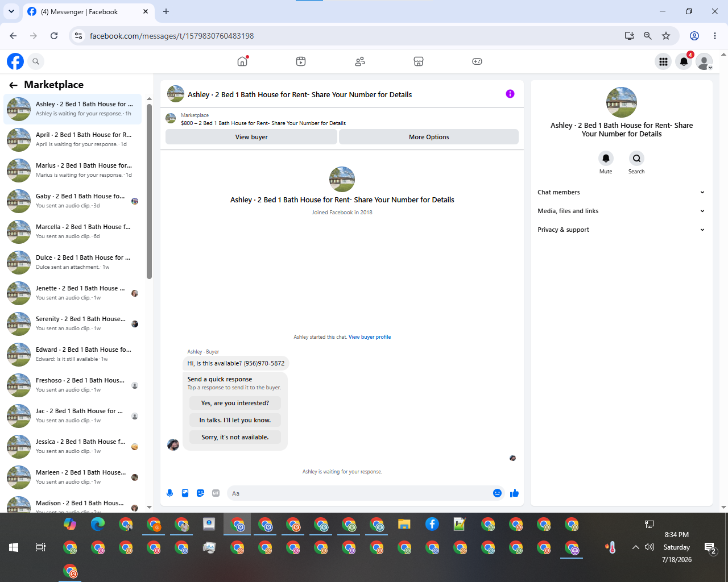The height and width of the screenshot is (582, 728).
Task: Select the Jac chat thread
Action: [73, 415]
